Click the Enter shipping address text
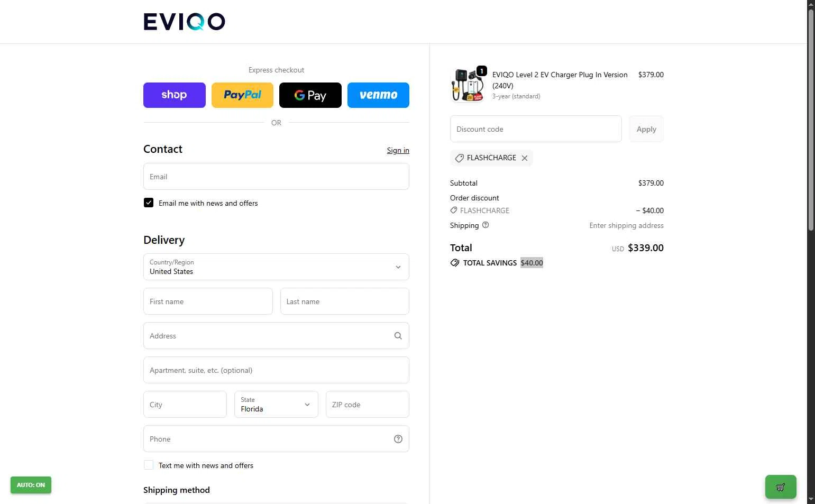The height and width of the screenshot is (504, 815). 626,225
